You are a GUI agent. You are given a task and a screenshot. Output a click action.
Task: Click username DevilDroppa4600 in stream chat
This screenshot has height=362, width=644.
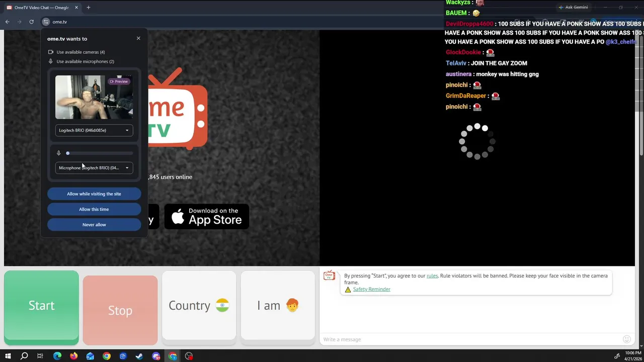[469, 24]
